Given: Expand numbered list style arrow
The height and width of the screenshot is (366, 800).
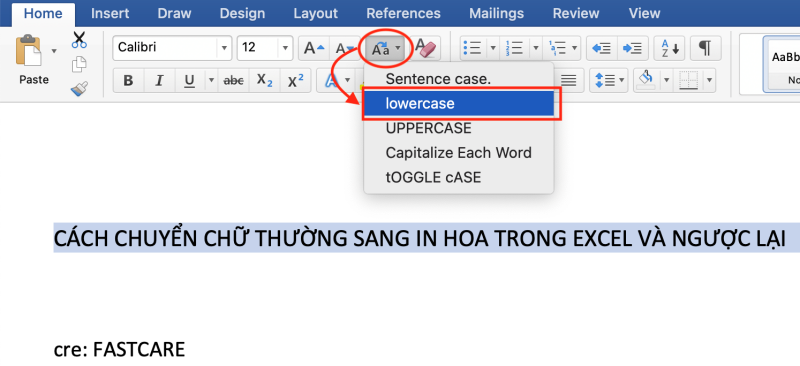Looking at the screenshot, I should 535,48.
